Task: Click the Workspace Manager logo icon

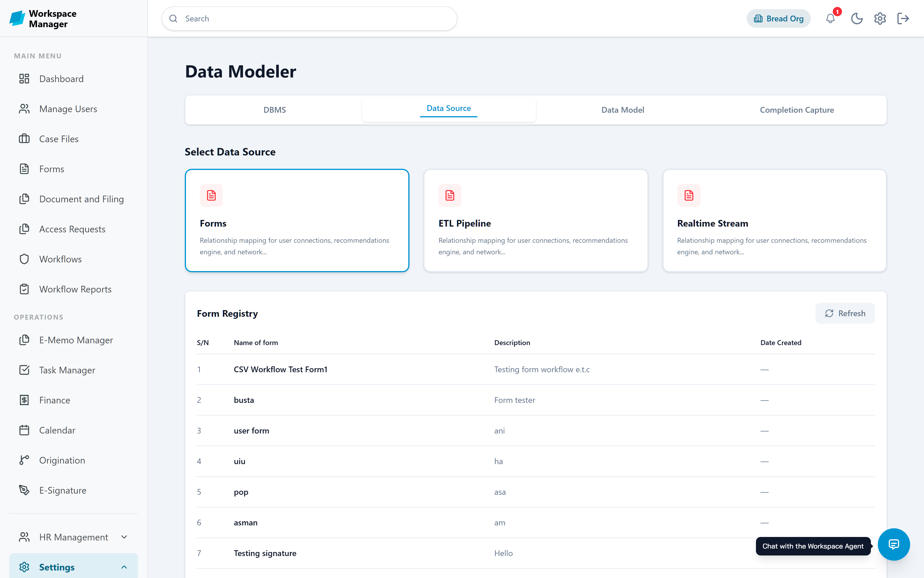Action: coord(17,18)
